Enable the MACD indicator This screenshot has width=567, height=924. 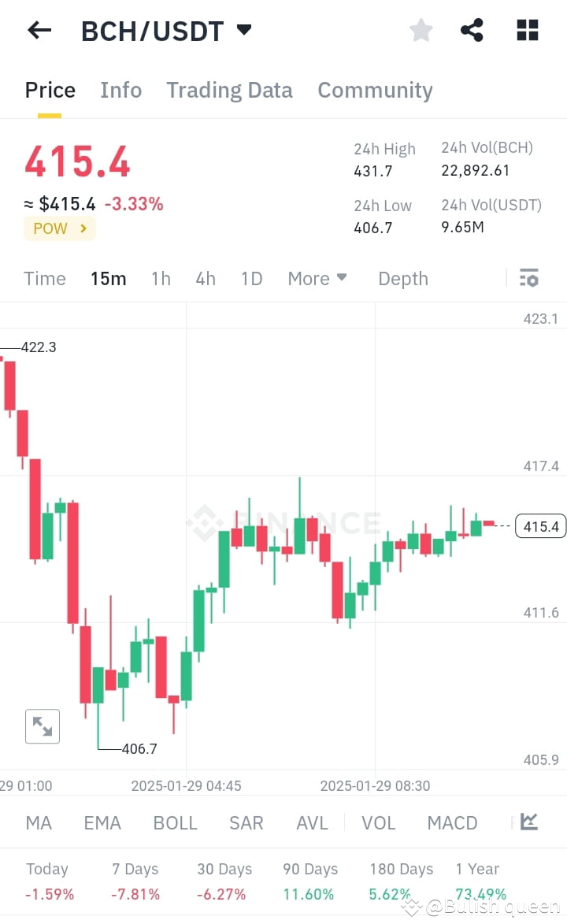pyautogui.click(x=452, y=822)
